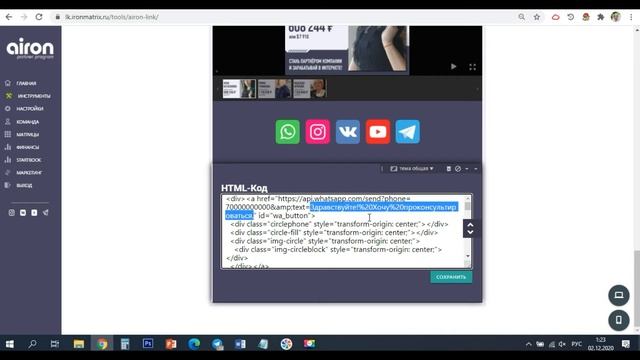Open sidebar Instagram small icon
Viewport: 640px width, 360px height.
tap(12, 213)
